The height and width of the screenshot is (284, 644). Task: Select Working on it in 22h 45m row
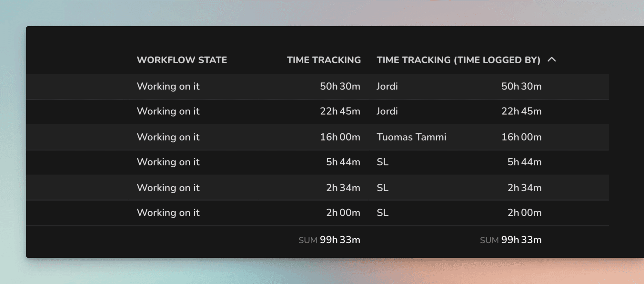point(168,111)
